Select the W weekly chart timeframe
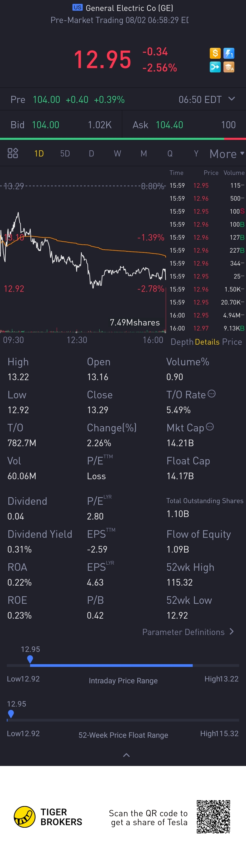 click(x=117, y=154)
